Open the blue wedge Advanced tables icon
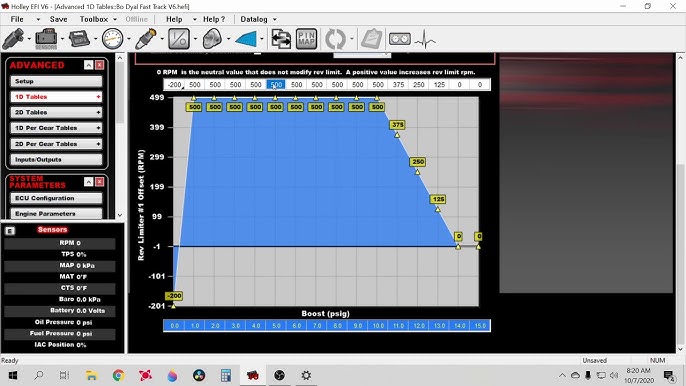The image size is (686, 386). coord(246,39)
